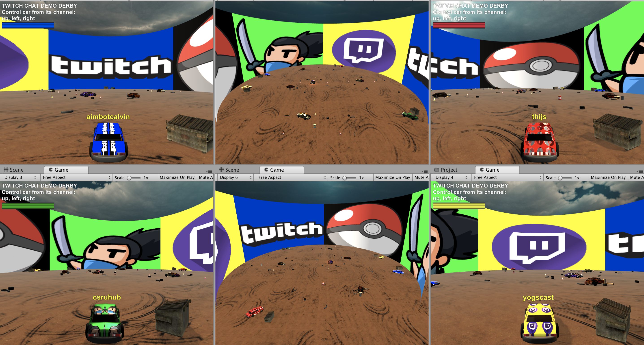Click the yellow health bar
The height and width of the screenshot is (345, 644).
tap(459, 206)
